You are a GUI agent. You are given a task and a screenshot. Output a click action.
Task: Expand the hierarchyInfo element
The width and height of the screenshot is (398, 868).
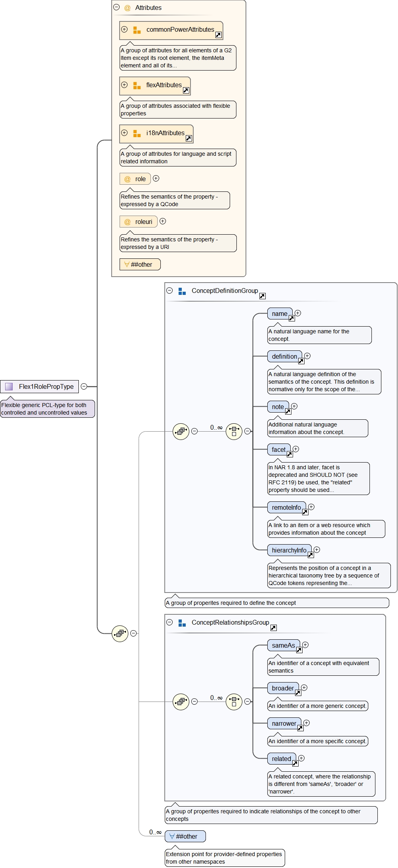click(317, 550)
